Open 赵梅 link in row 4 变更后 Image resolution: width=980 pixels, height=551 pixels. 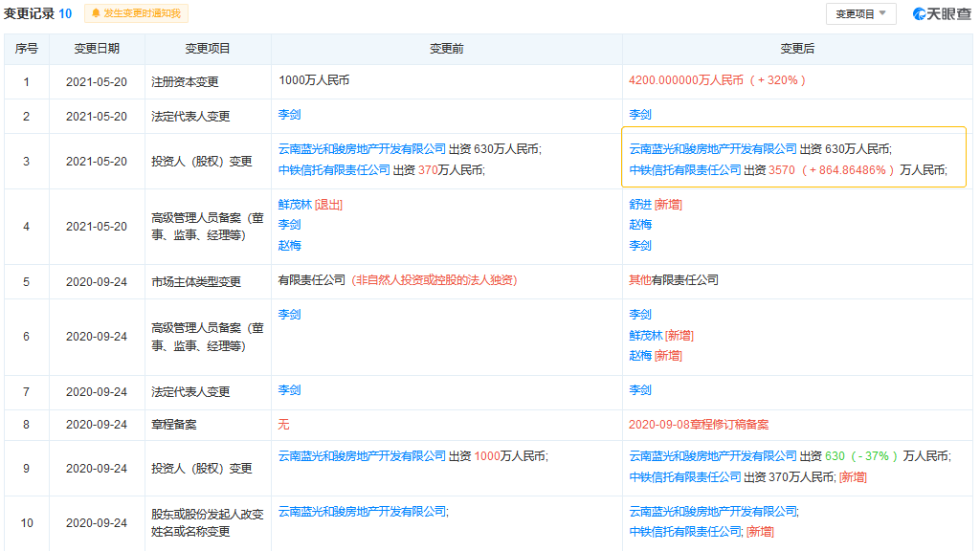(640, 224)
